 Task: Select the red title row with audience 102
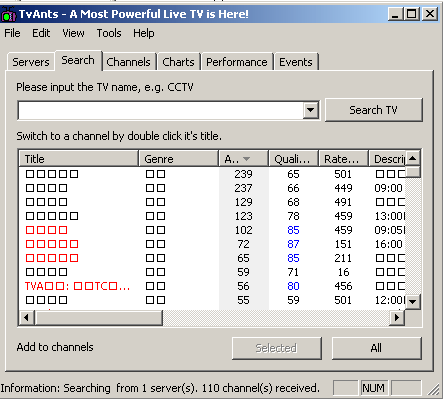point(212,230)
